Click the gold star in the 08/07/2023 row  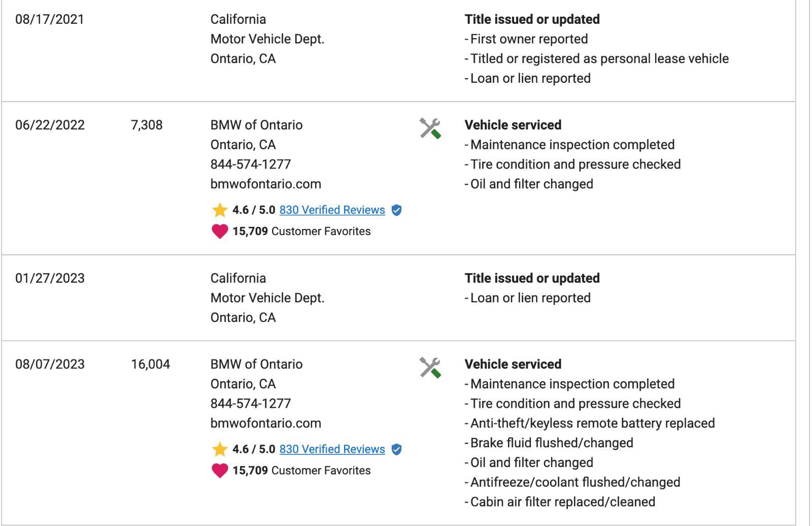pos(220,449)
